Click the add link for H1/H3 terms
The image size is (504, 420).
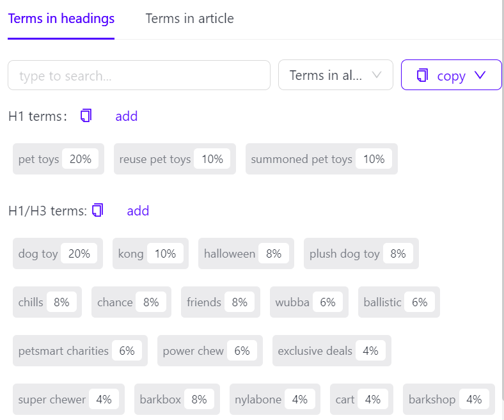click(138, 210)
